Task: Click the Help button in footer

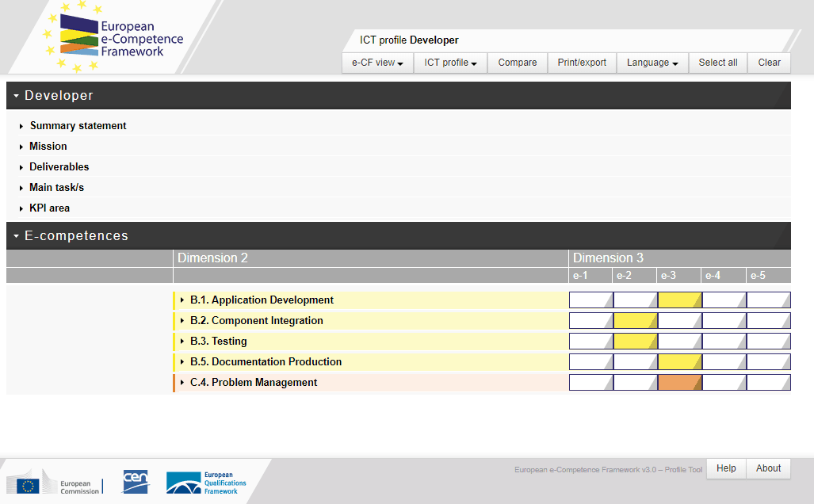Action: [726, 468]
